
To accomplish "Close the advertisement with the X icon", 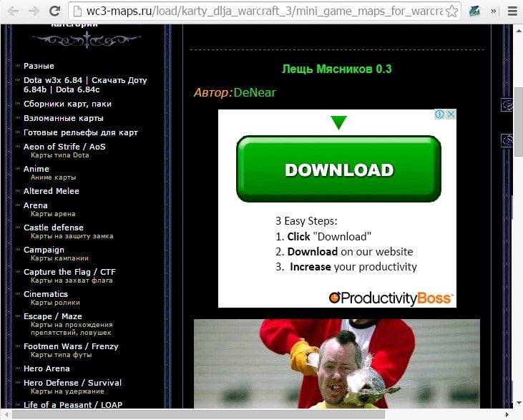I will (x=451, y=114).
